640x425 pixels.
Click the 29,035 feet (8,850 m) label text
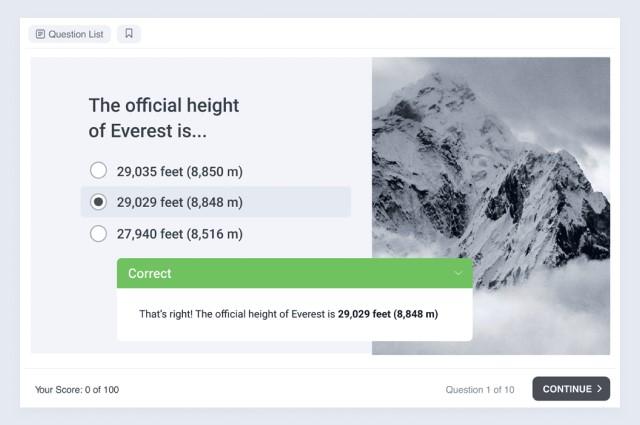tap(180, 171)
